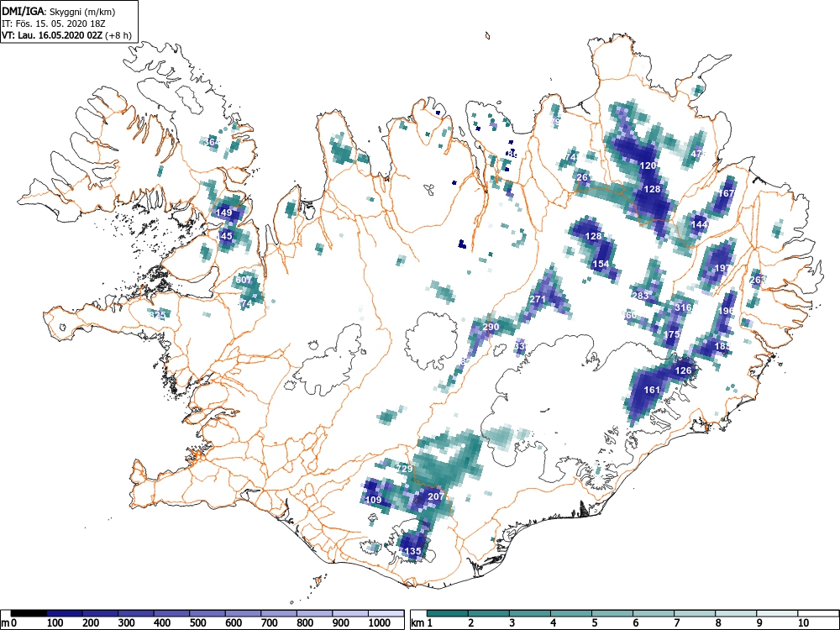
Task: Click the visibility value 120 on the map
Action: 648,165
